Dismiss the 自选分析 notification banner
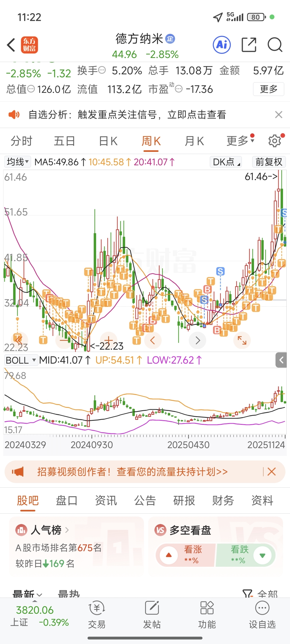 [279, 115]
